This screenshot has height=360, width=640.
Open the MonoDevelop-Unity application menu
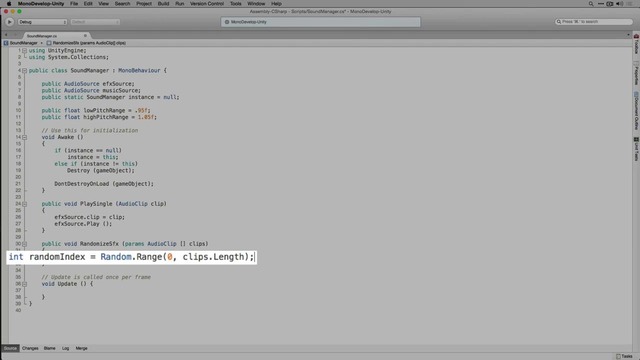click(41, 4)
